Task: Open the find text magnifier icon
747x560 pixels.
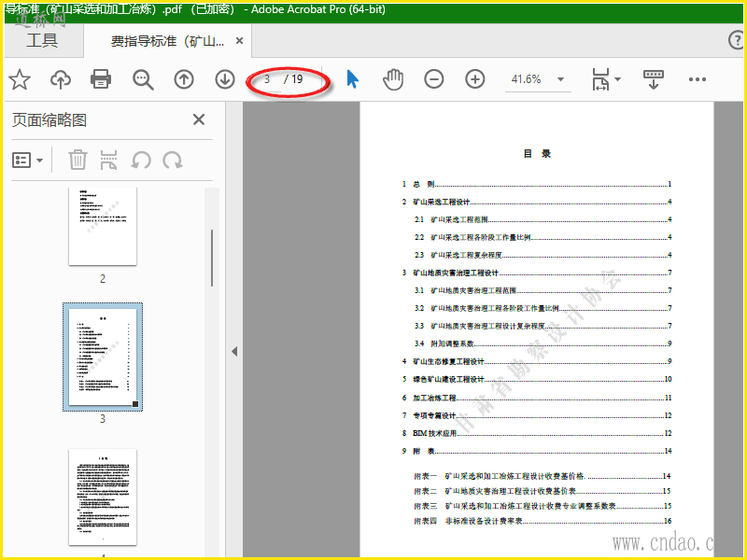Action: (143, 79)
